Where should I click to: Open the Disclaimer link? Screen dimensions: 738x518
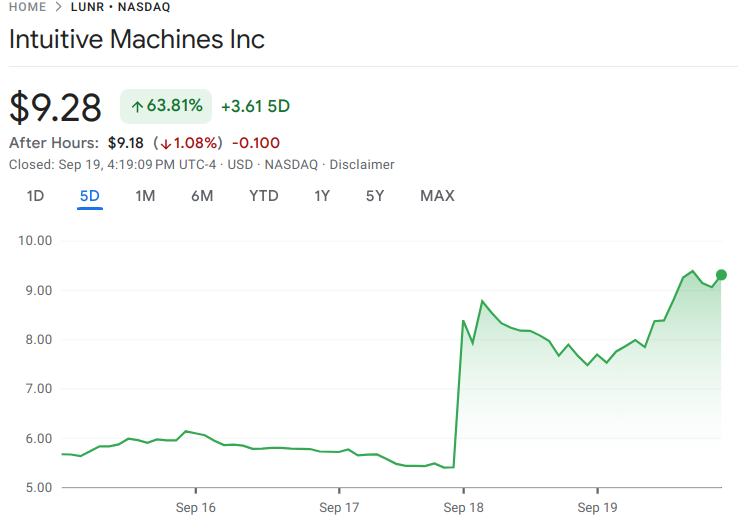coord(362,164)
